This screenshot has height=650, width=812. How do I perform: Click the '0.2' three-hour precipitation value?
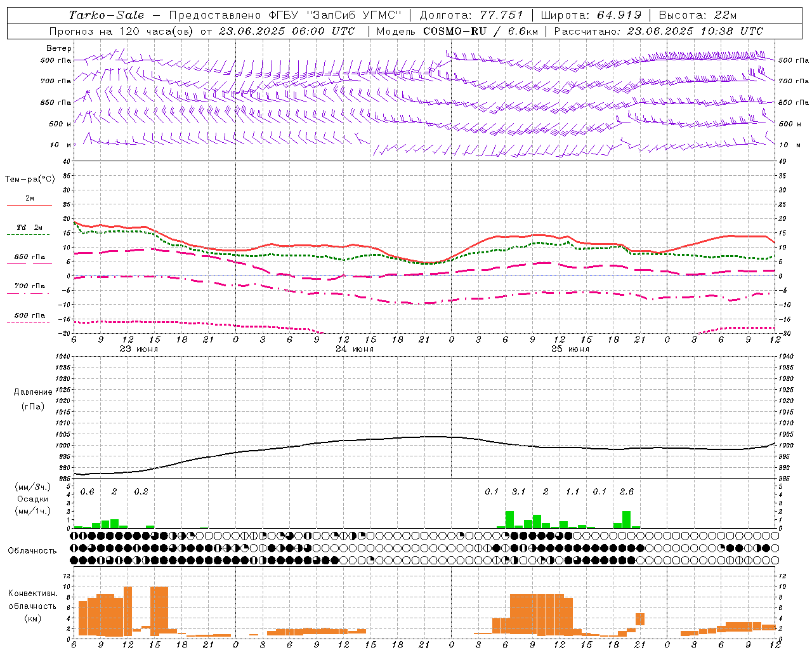tap(141, 492)
